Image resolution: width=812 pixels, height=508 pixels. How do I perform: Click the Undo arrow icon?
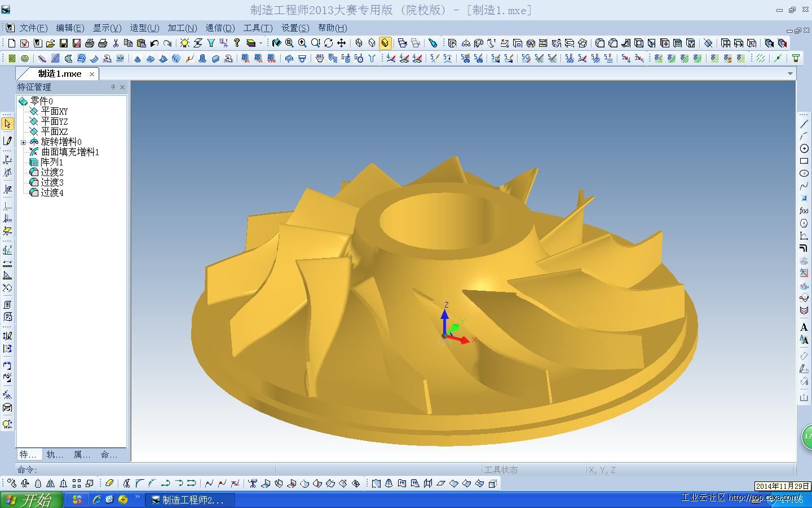[154, 43]
